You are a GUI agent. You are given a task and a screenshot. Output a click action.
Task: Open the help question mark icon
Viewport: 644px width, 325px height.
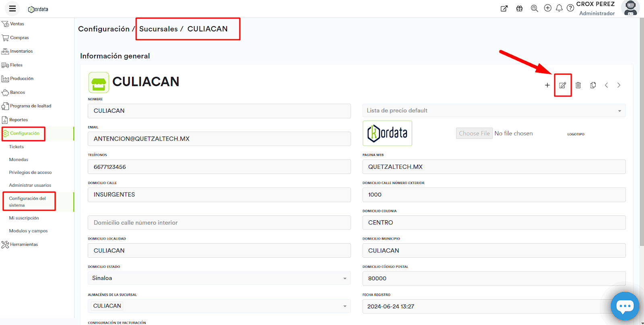pos(570,8)
